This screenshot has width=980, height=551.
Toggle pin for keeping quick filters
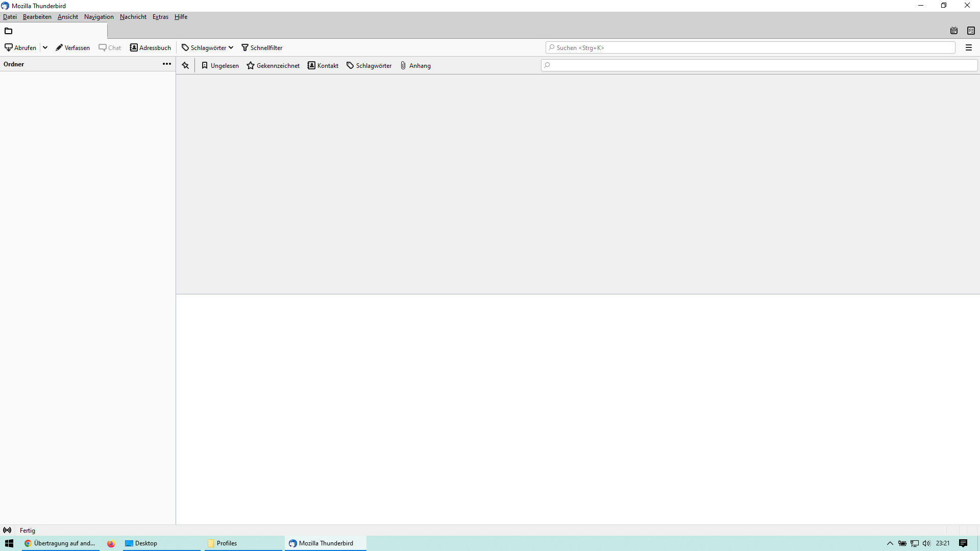click(185, 65)
